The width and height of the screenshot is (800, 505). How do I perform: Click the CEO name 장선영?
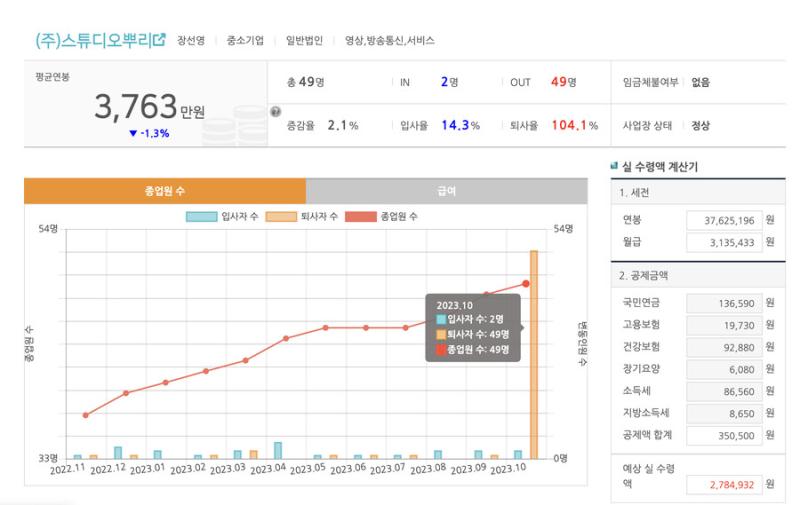[x=191, y=40]
